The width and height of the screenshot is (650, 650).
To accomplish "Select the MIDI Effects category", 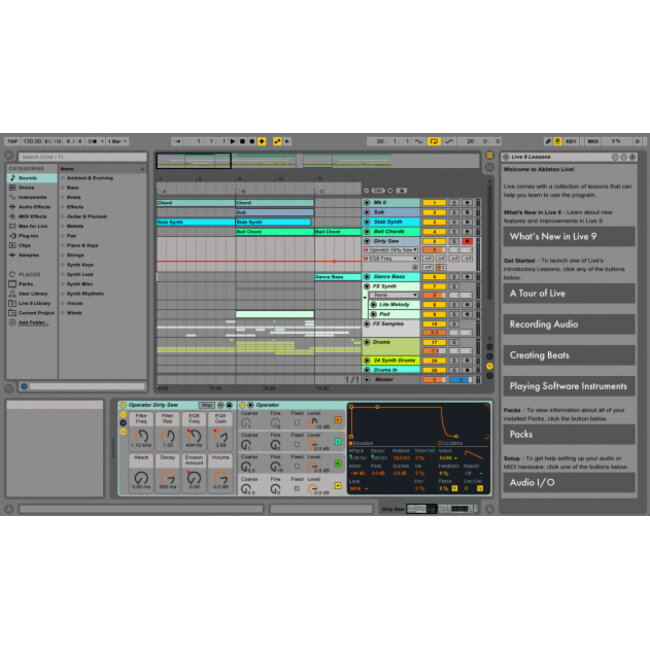I will (32, 216).
